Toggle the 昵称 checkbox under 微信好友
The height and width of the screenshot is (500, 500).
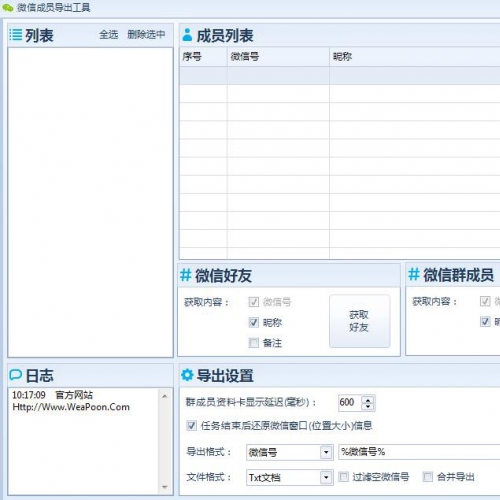254,322
